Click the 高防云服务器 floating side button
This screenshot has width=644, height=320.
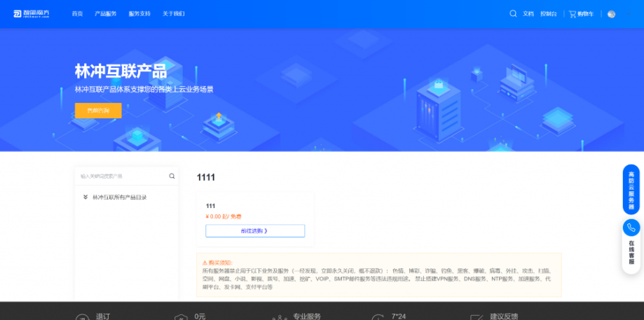click(x=631, y=190)
